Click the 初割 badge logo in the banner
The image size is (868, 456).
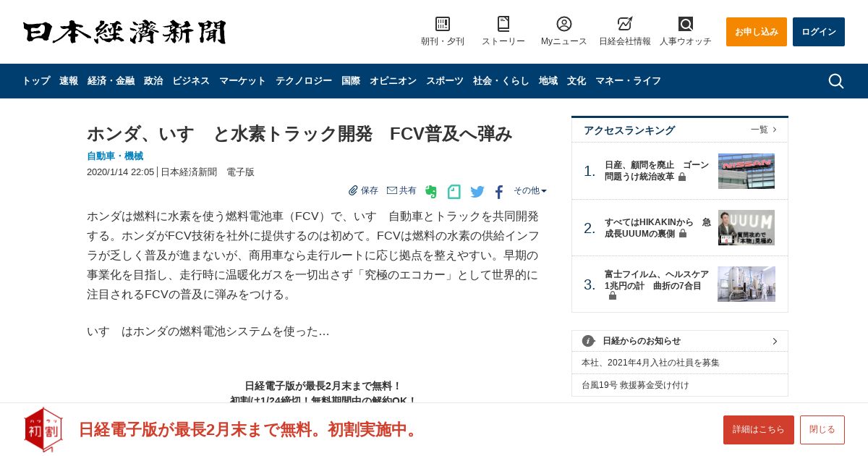pos(43,429)
